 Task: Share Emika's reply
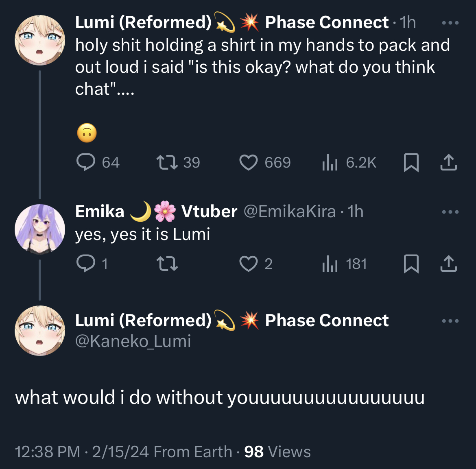(448, 264)
